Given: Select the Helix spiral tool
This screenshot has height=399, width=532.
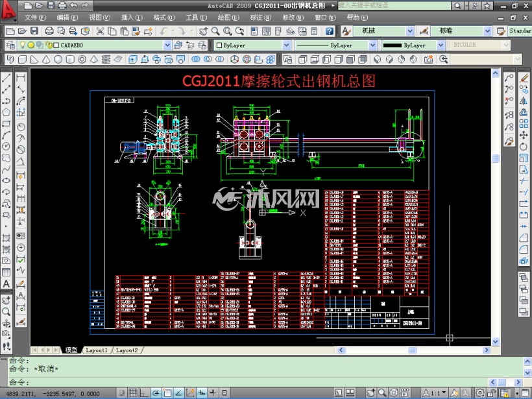Looking at the screenshot, I should [x=106, y=60].
